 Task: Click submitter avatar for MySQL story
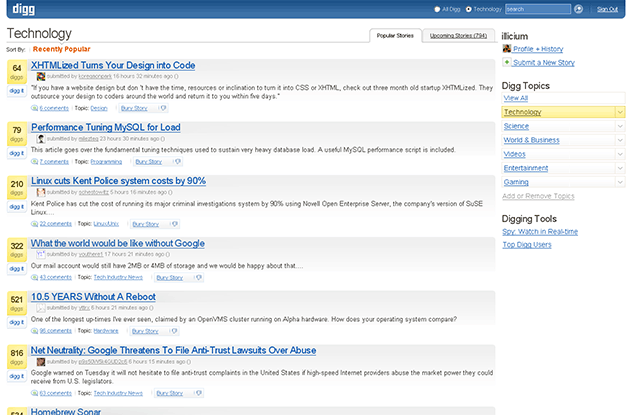[41, 139]
